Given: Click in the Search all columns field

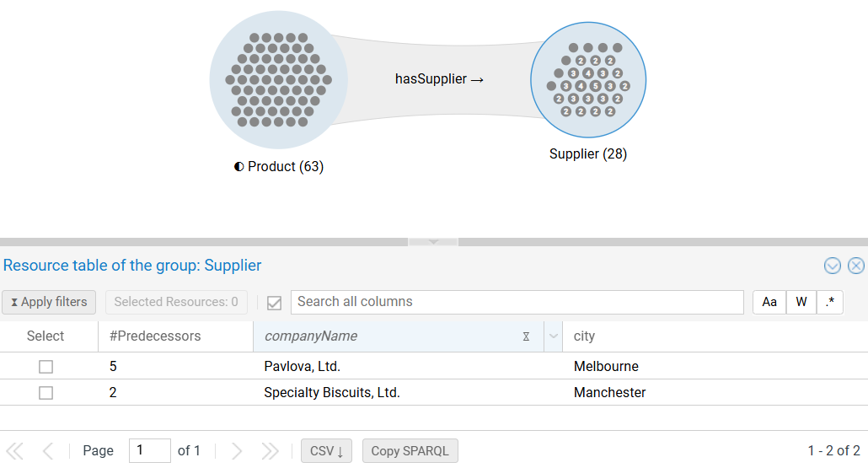Looking at the screenshot, I should click(517, 302).
